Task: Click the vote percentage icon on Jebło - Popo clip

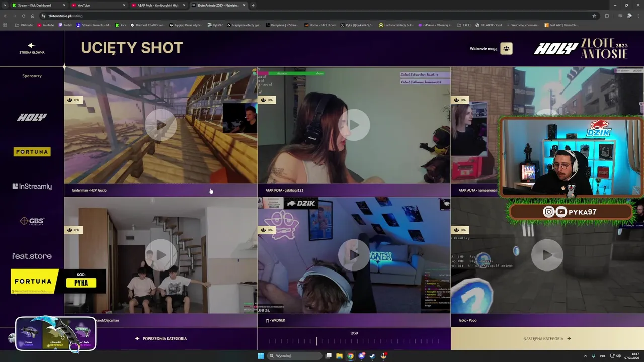Action: (x=460, y=230)
